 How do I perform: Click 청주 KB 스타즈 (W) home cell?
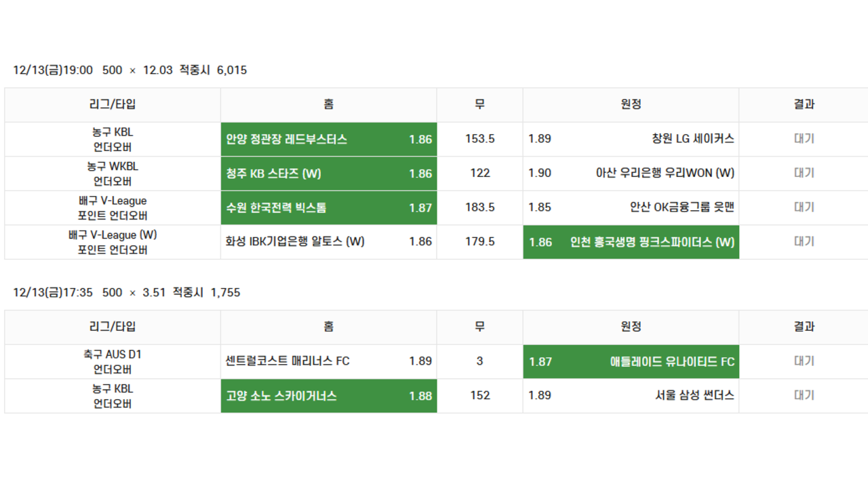click(x=329, y=174)
